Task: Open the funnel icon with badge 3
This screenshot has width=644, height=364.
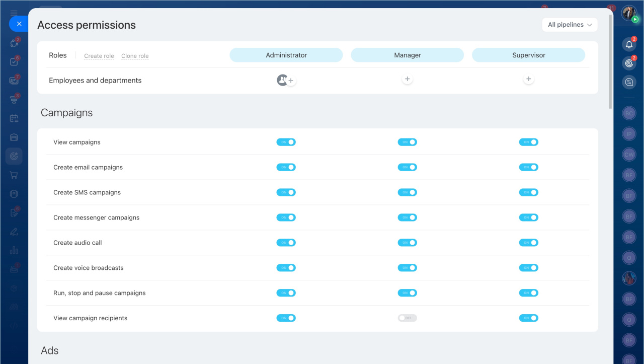Action: point(14,100)
